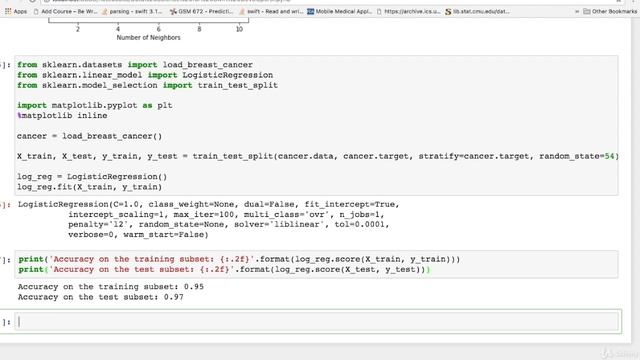The height and width of the screenshot is (360, 640).
Task: Open the 'https://archive.ics.u...' bookmark
Action: [408, 11]
